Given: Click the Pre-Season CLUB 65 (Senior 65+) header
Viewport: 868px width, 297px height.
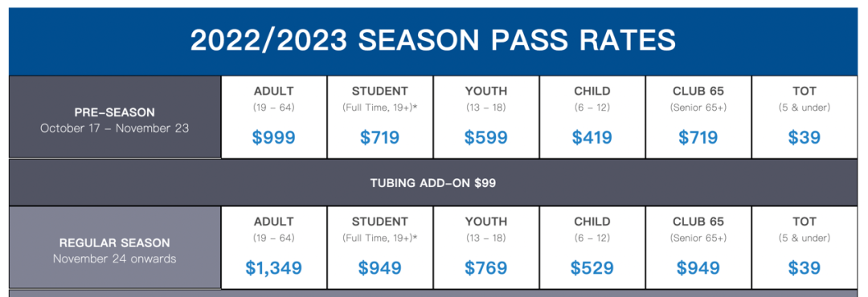Looking at the screenshot, I should [x=698, y=99].
